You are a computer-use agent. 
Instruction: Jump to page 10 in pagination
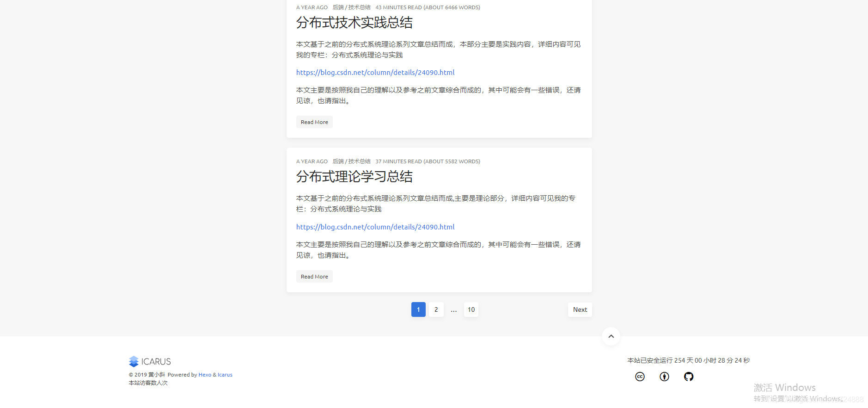click(471, 309)
